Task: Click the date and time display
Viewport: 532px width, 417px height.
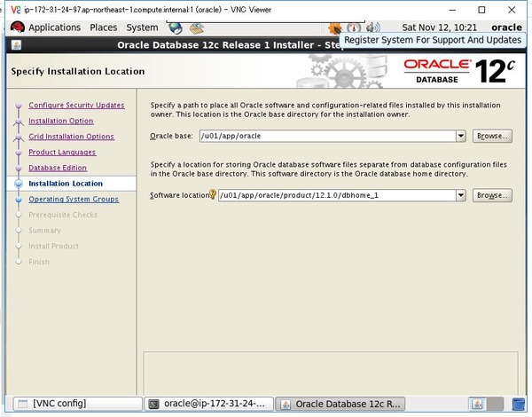Action: [440, 28]
